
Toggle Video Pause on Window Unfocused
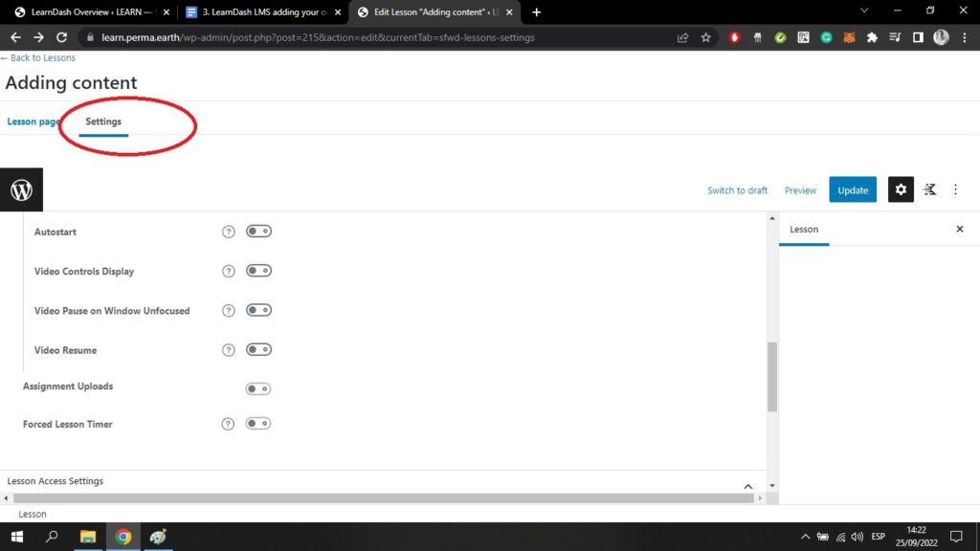[x=258, y=311]
